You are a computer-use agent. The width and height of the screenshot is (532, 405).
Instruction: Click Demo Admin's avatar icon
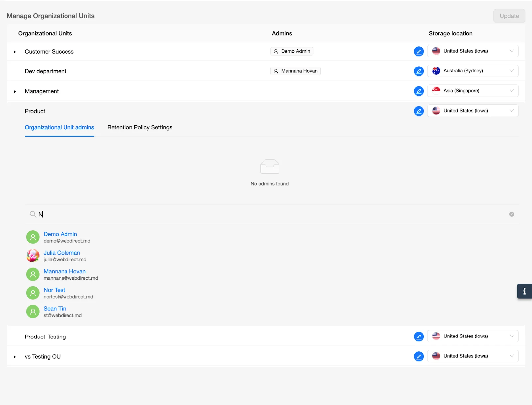pyautogui.click(x=33, y=237)
